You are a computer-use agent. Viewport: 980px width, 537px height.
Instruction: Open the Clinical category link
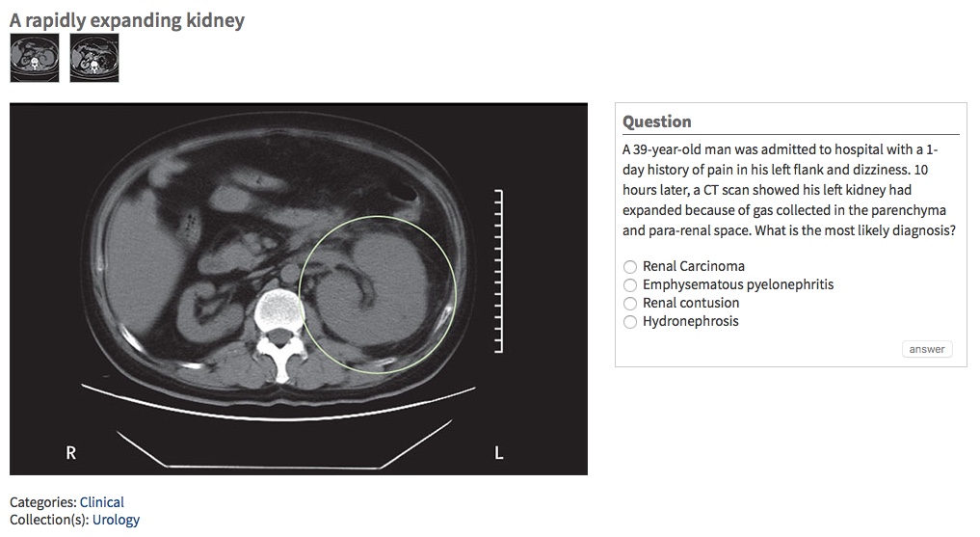point(102,502)
